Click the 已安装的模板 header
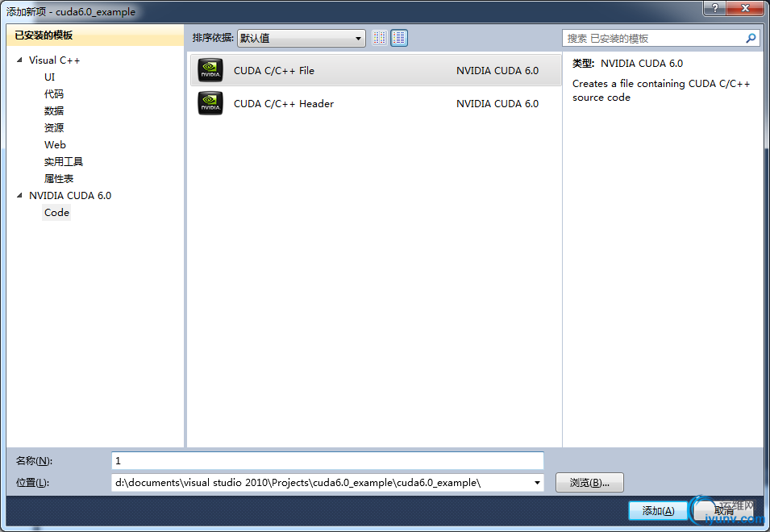Viewport: 770px width, 532px height. [x=44, y=35]
